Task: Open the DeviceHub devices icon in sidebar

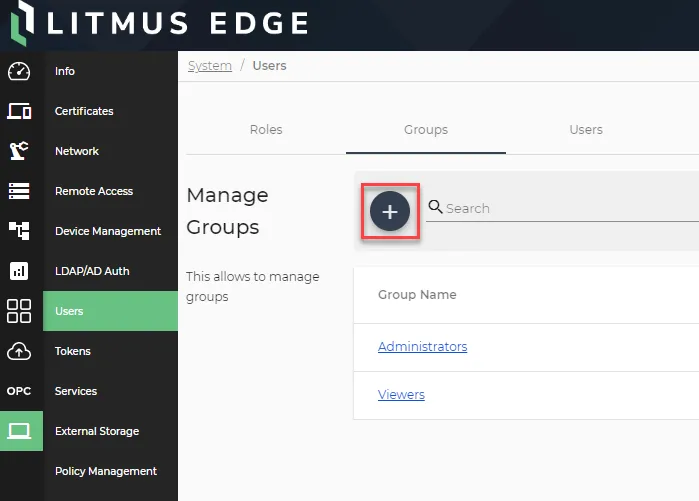Action: (19, 111)
